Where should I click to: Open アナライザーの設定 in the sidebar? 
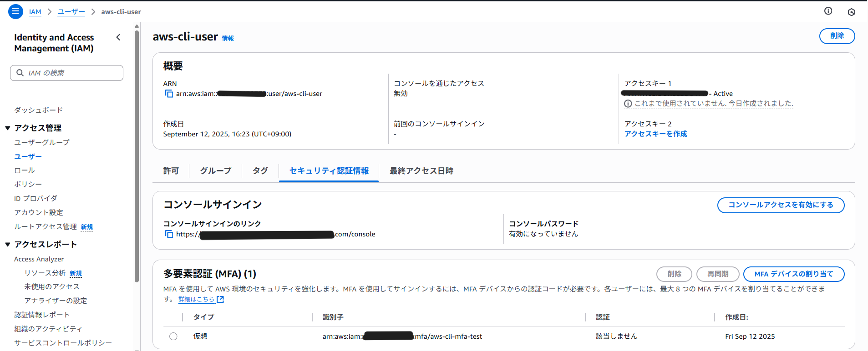pos(56,301)
